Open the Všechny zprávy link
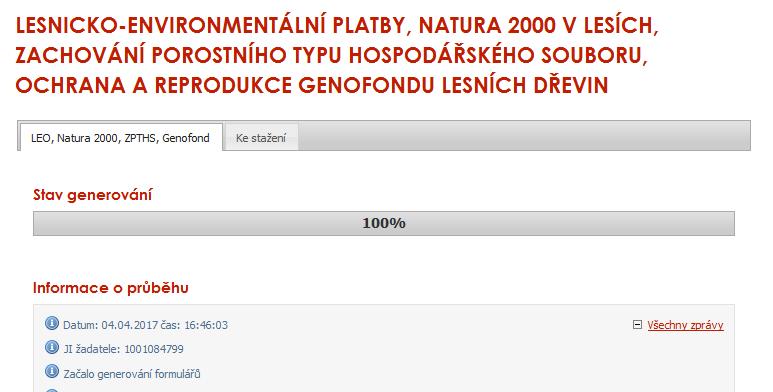Image resolution: width=773 pixels, height=392 pixels. tap(685, 325)
